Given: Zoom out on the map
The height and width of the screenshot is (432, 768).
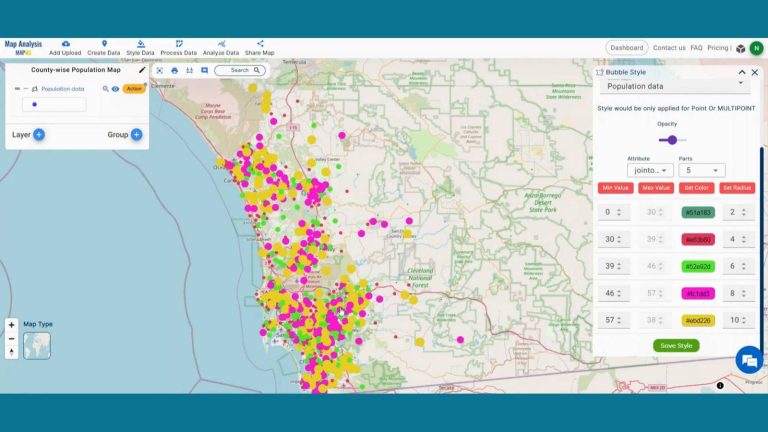Looking at the screenshot, I should [x=12, y=338].
